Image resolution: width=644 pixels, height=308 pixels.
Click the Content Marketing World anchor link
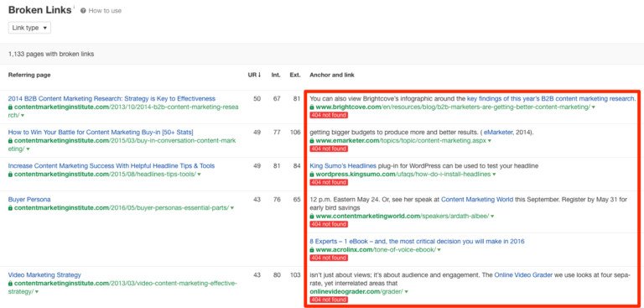point(477,200)
